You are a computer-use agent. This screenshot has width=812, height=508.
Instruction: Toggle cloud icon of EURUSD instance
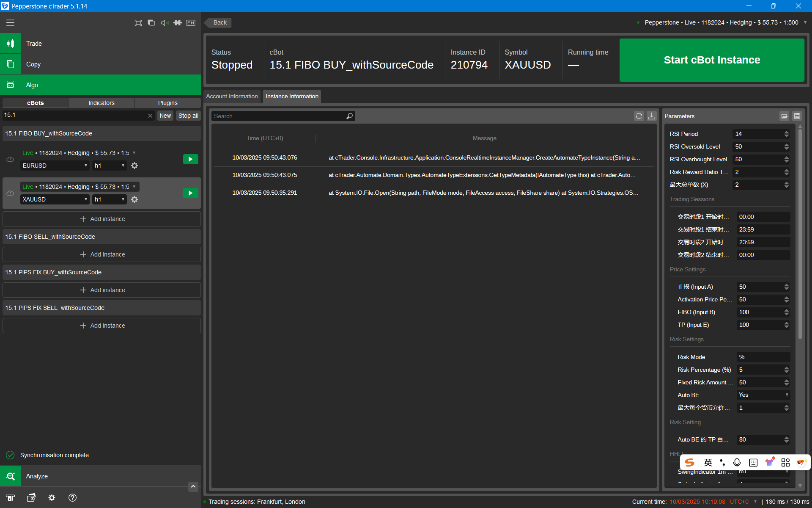click(10, 159)
